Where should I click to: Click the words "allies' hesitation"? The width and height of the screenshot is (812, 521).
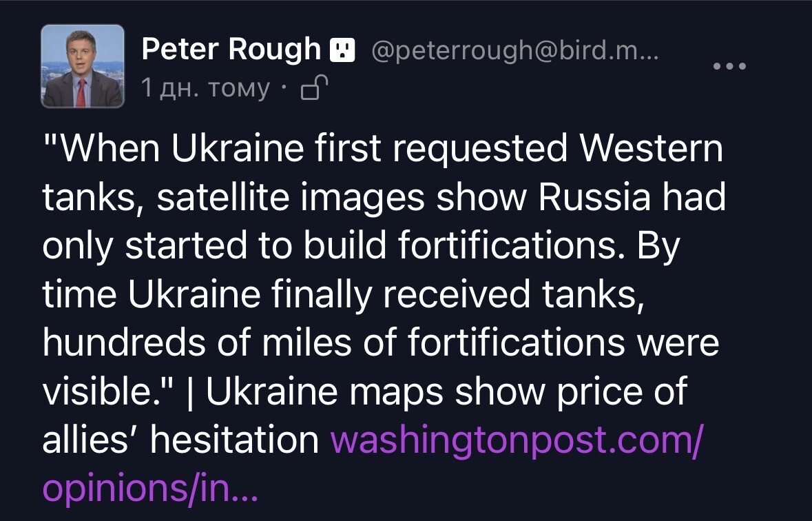coord(180,441)
